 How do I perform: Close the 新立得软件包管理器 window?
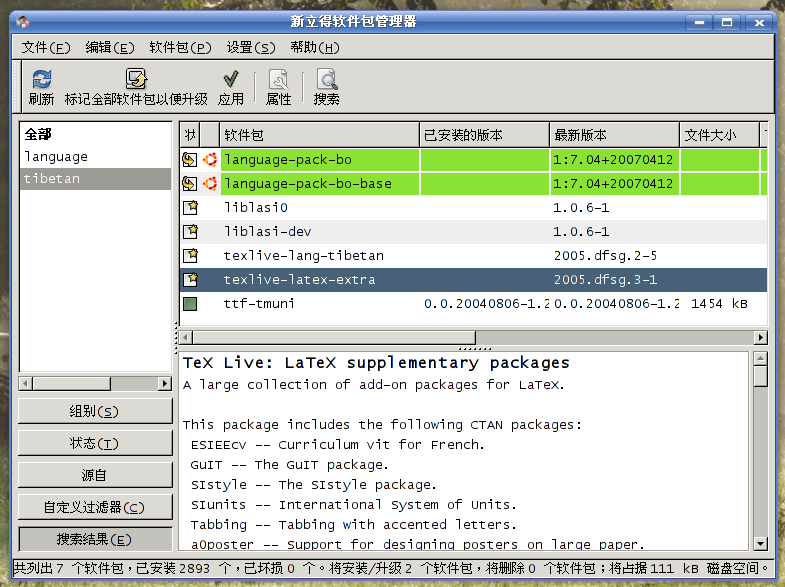(x=759, y=23)
